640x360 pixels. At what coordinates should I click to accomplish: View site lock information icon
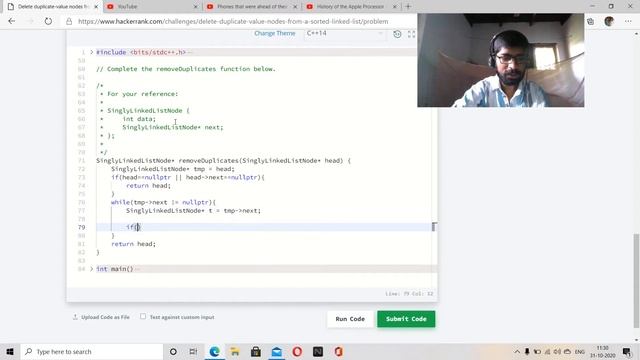pyautogui.click(x=69, y=21)
